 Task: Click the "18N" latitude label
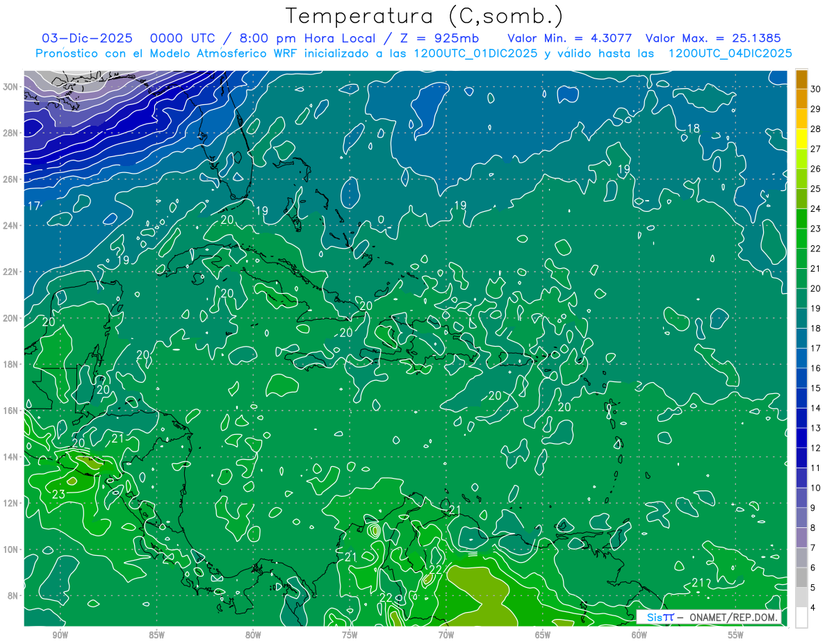click(11, 365)
